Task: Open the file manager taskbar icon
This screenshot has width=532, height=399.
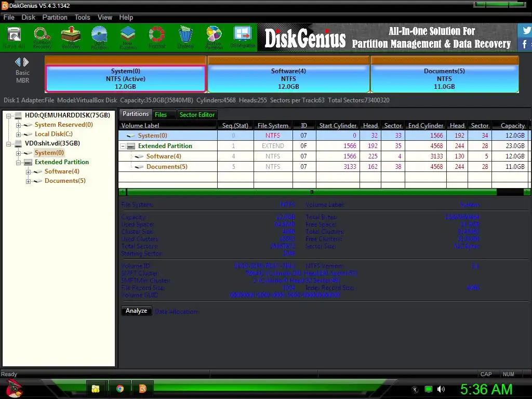Action: (x=96, y=389)
